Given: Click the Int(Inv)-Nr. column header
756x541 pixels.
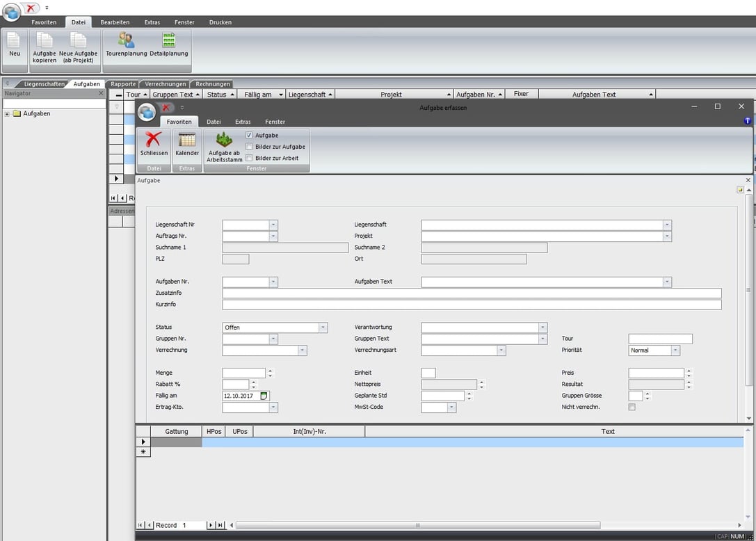Looking at the screenshot, I should coord(309,432).
